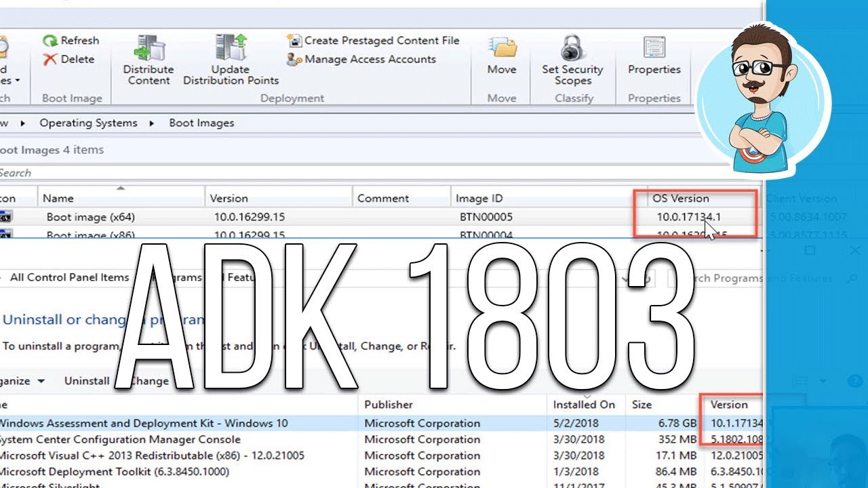Open the Organize dropdown
This screenshot has width=868, height=488.
point(23,381)
